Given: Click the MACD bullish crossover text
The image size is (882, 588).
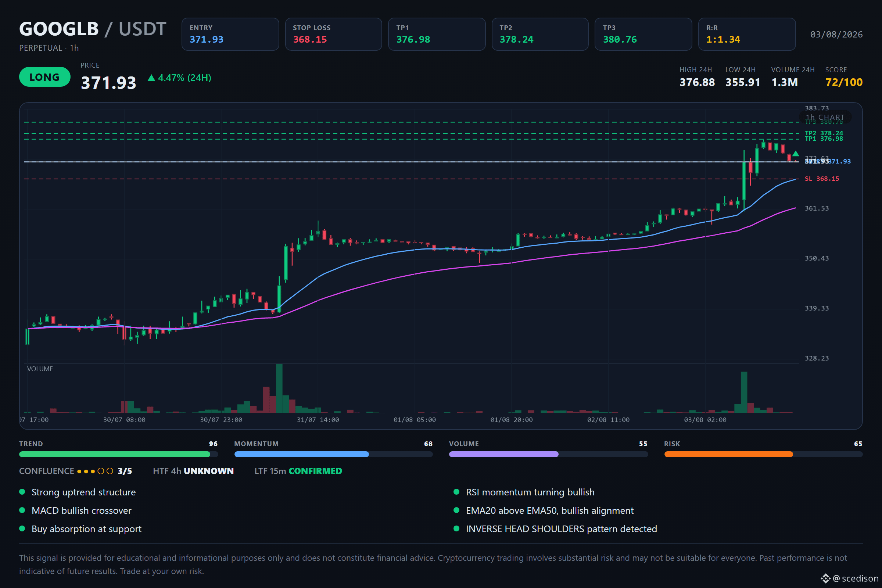Looking at the screenshot, I should pos(81,510).
